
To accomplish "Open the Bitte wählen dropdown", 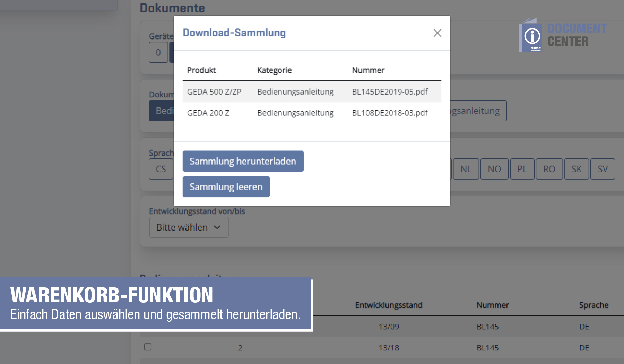I will pyautogui.click(x=189, y=227).
